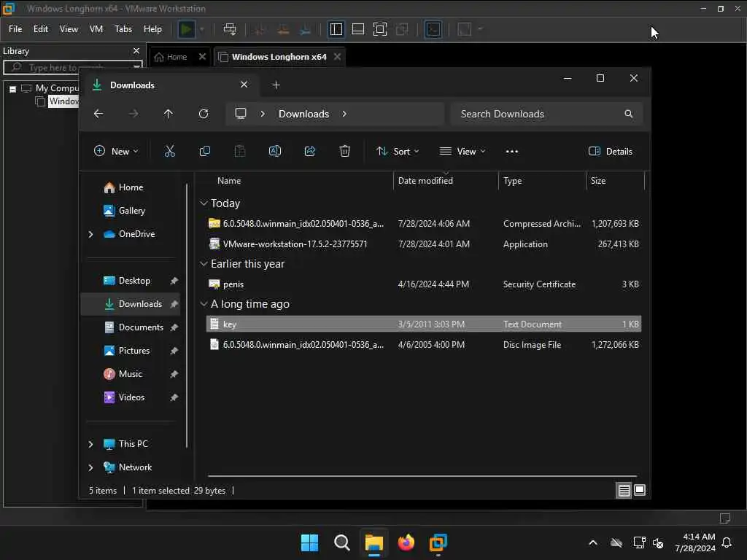Viewport: 747px width, 560px height.
Task: Click VMware power on play button
Action: click(x=186, y=29)
